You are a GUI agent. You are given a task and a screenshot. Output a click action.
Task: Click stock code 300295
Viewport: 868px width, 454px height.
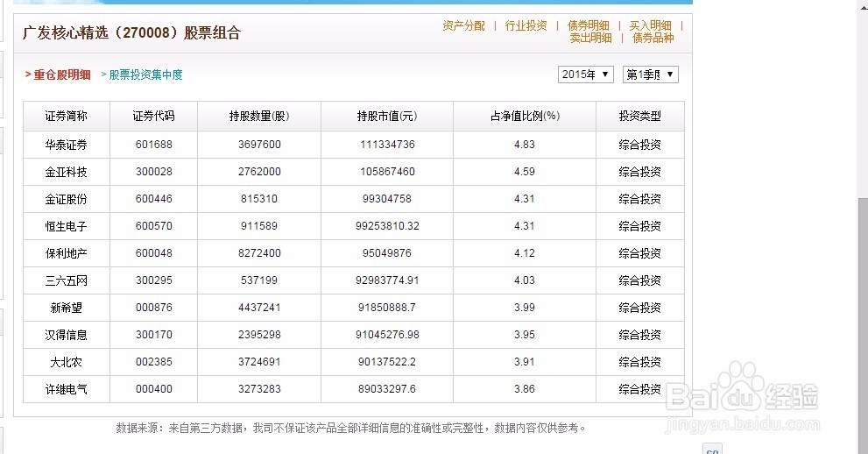click(x=154, y=280)
